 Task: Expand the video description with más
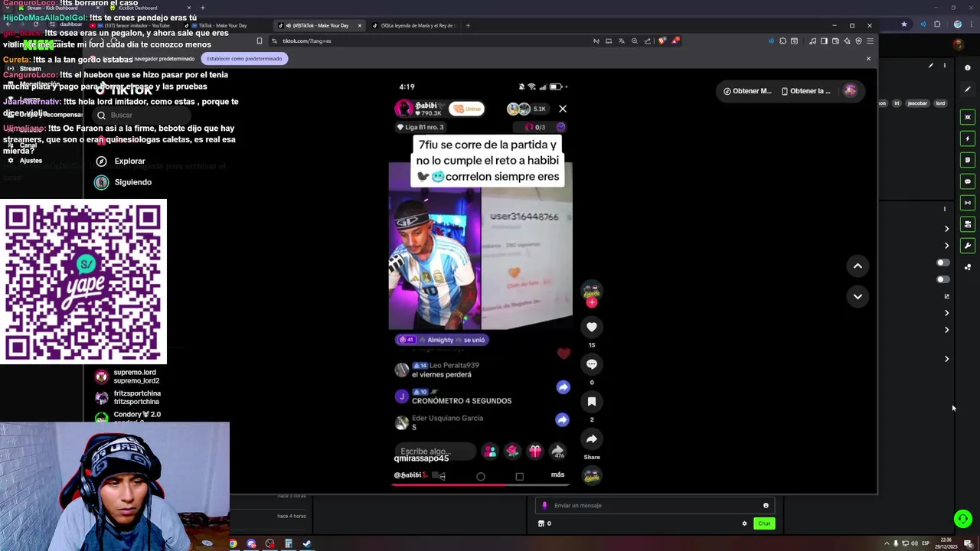(557, 474)
